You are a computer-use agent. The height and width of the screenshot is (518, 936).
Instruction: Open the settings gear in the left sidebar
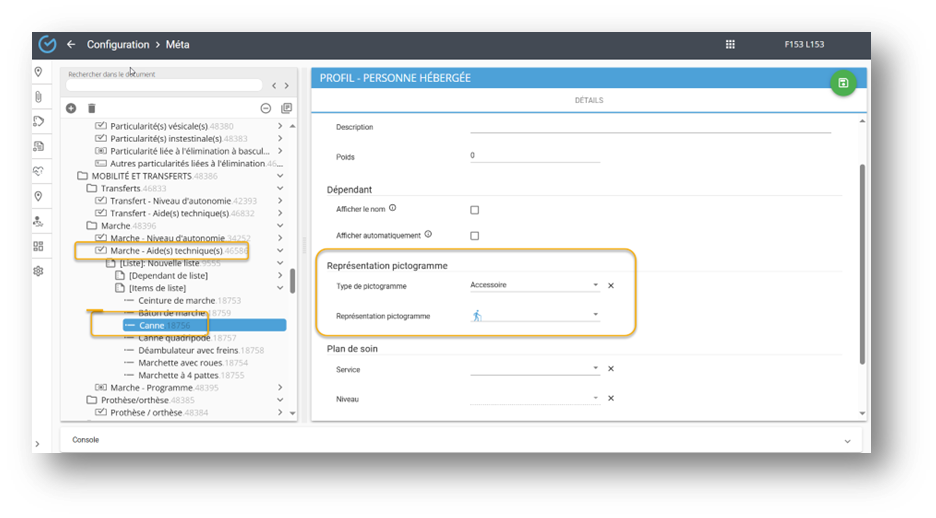click(x=39, y=271)
